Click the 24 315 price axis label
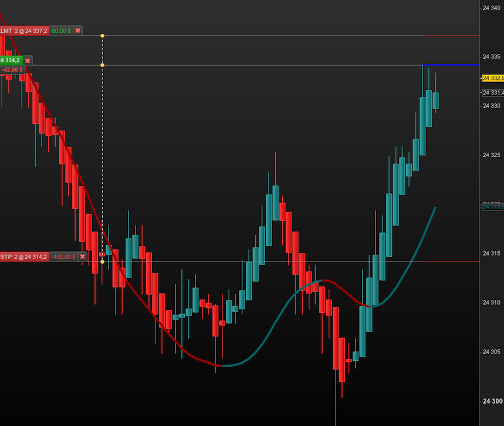 tap(492, 253)
